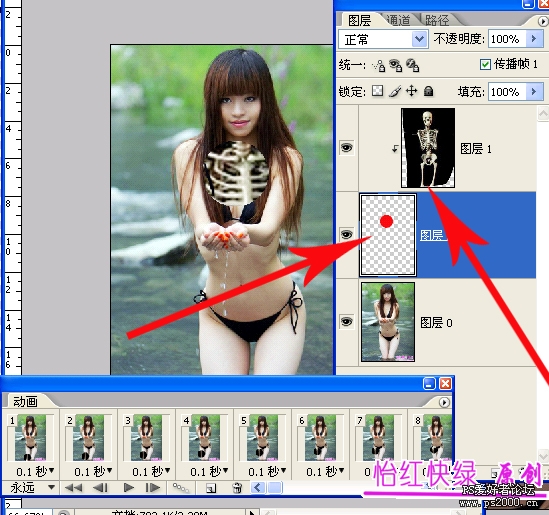Select animation frame 4

coord(205,437)
